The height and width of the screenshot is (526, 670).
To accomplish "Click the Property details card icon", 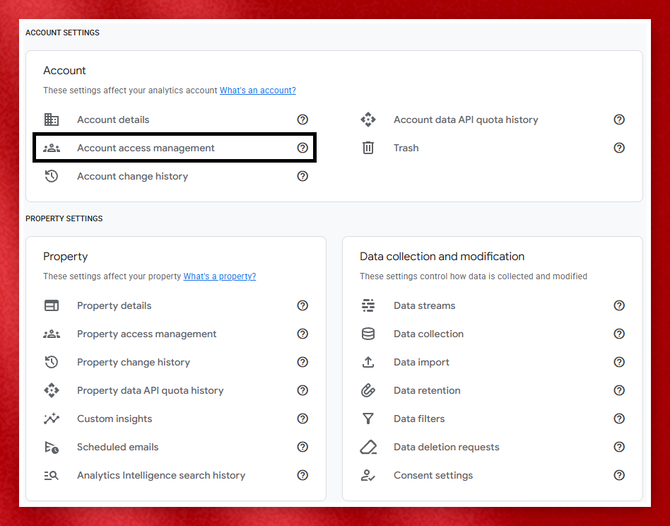I will (x=51, y=306).
